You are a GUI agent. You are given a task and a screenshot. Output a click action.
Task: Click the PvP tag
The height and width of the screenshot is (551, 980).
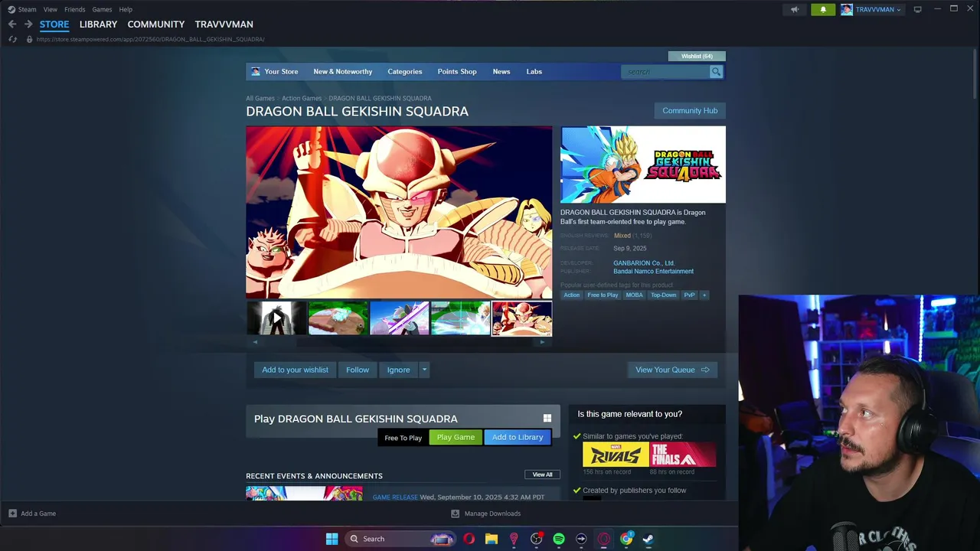tap(689, 295)
